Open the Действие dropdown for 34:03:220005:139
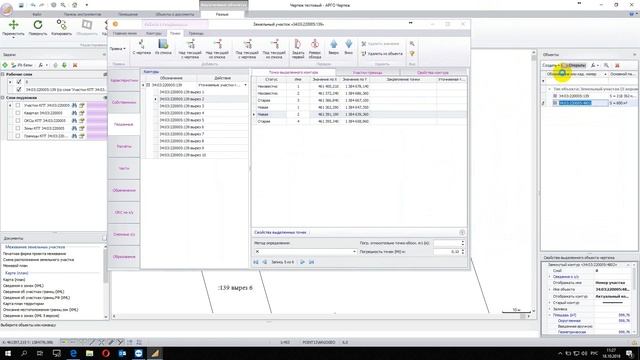640x360 pixels. click(245, 85)
